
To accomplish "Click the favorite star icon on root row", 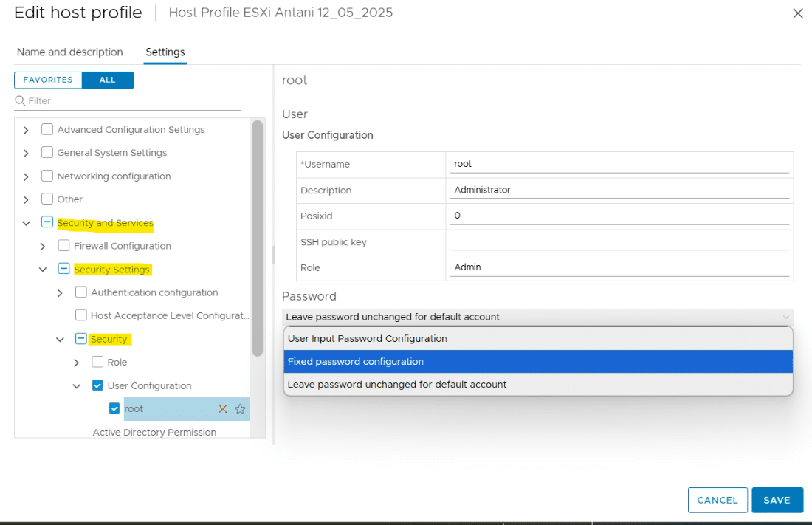I will point(240,409).
